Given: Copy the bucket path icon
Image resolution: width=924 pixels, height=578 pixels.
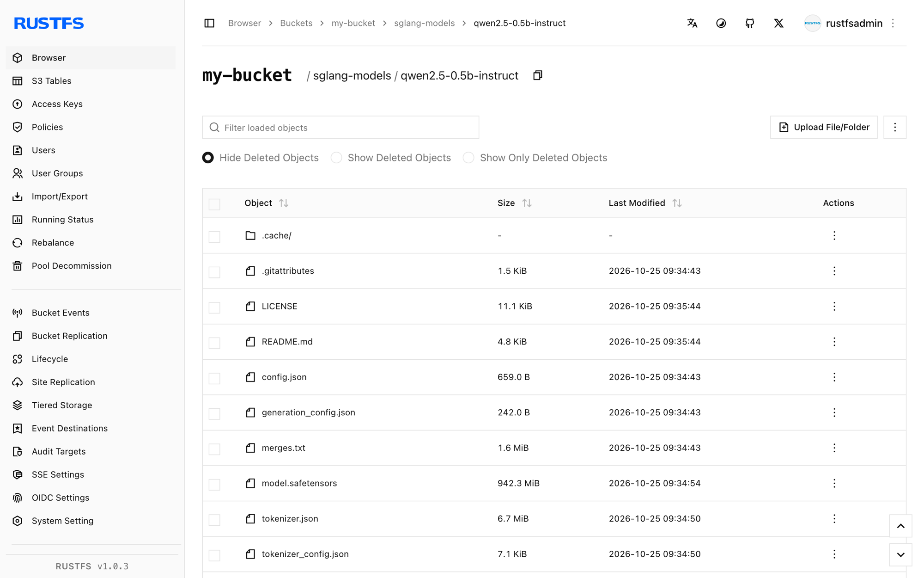Looking at the screenshot, I should pyautogui.click(x=537, y=75).
